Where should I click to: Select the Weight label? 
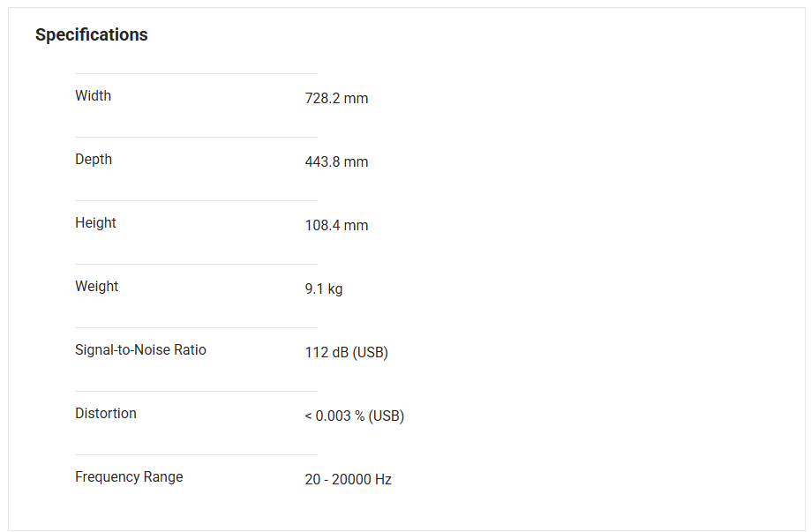pyautogui.click(x=96, y=287)
